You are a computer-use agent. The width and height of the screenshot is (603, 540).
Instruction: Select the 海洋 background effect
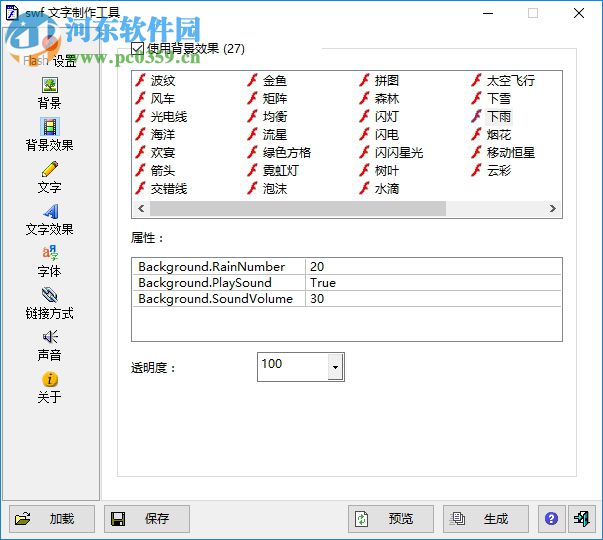156,135
